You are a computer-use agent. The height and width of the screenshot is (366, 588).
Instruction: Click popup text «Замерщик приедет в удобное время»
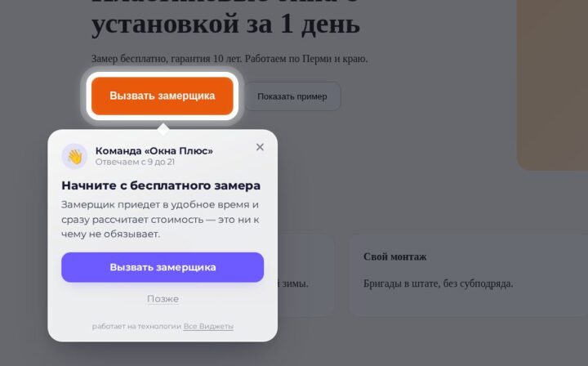tap(156, 205)
